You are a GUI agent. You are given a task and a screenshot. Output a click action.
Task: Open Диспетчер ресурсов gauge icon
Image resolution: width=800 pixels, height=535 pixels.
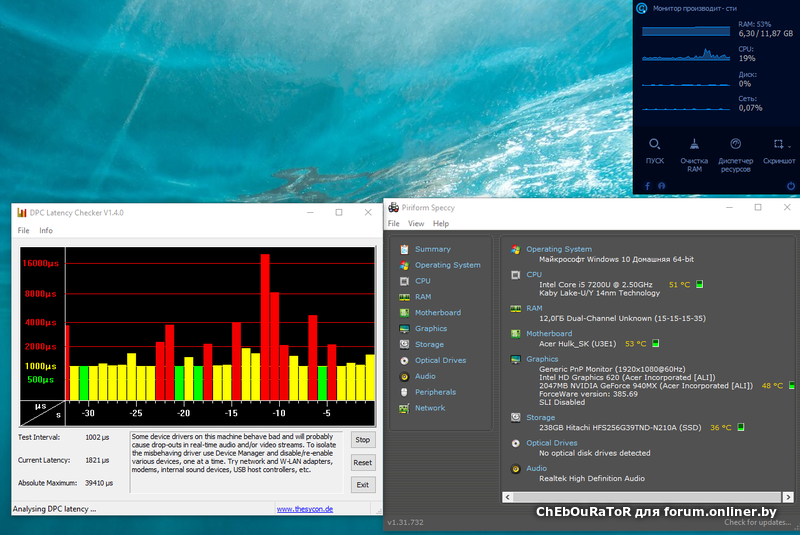tap(735, 144)
